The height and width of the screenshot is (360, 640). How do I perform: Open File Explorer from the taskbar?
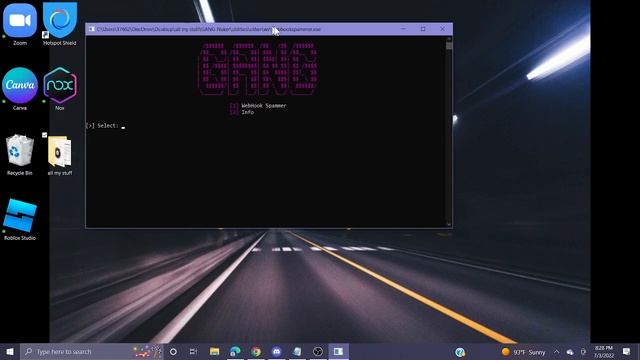tap(214, 351)
